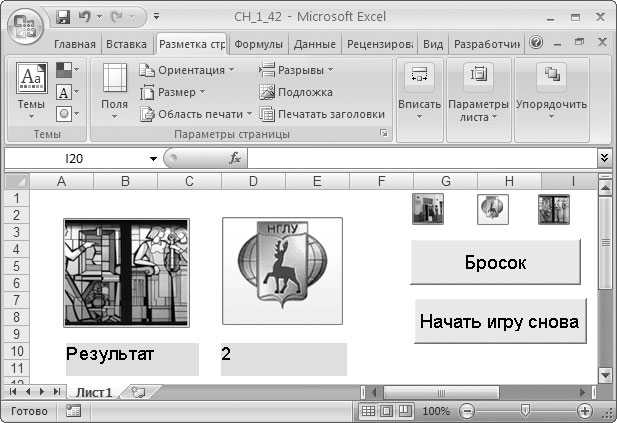Click the Бросок button
The image size is (617, 423).
pyautogui.click(x=495, y=262)
